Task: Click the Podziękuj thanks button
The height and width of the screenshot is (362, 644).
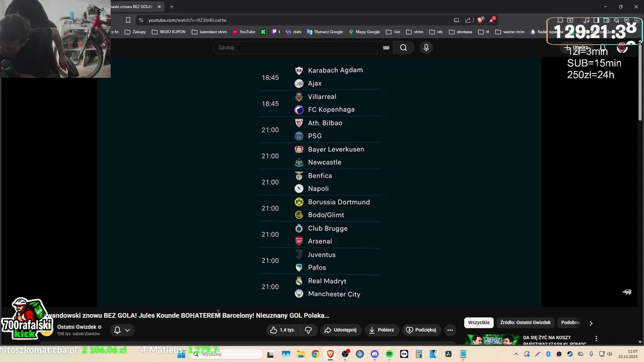Action: 422,330
